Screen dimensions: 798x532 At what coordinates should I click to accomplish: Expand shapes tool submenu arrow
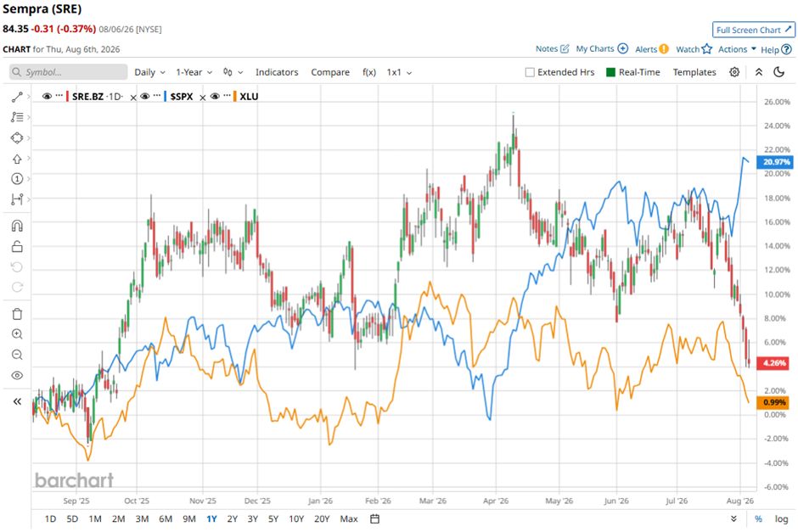[29, 137]
